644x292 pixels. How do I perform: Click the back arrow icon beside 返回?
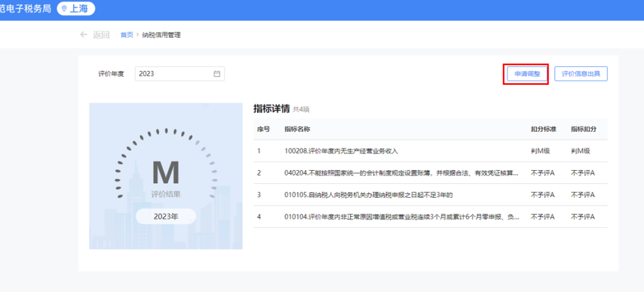click(x=84, y=35)
